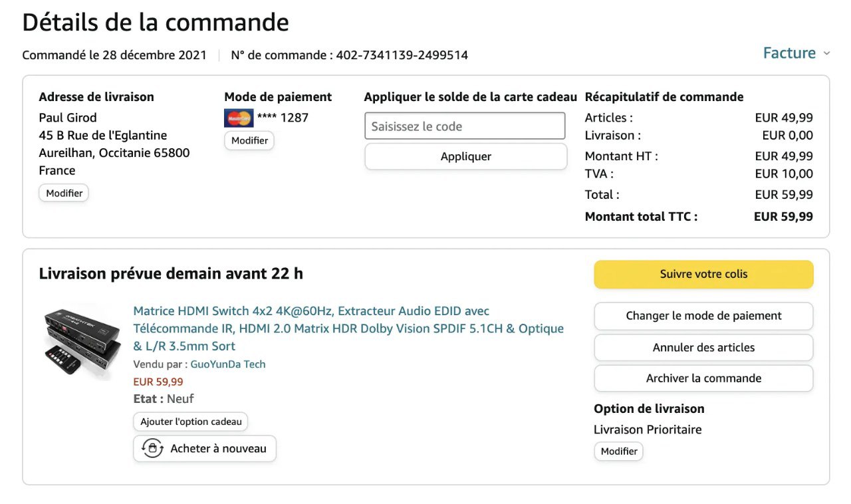
Task: Modify the payment method card
Action: [249, 141]
